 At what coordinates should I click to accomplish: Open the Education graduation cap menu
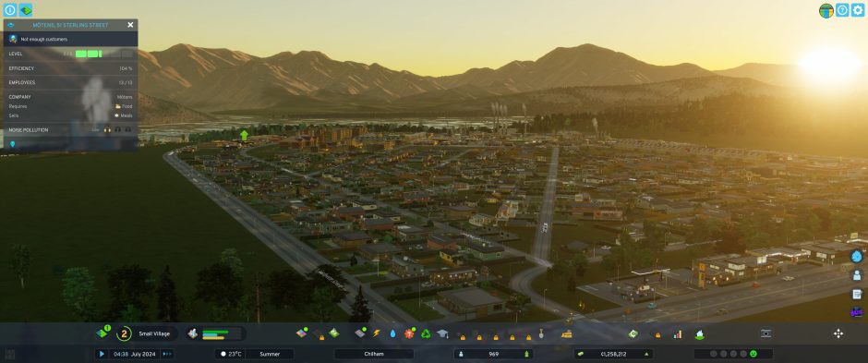(x=442, y=333)
